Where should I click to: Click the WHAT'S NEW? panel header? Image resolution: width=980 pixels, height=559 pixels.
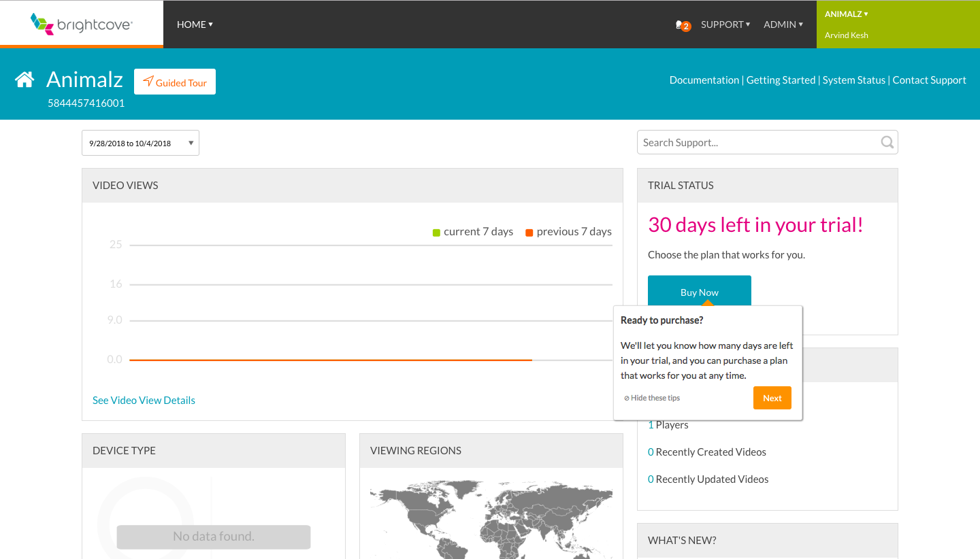coord(768,540)
